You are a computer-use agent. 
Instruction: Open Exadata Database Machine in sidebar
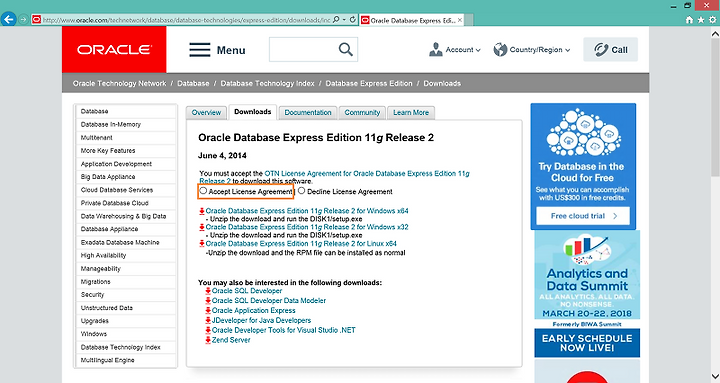120,242
